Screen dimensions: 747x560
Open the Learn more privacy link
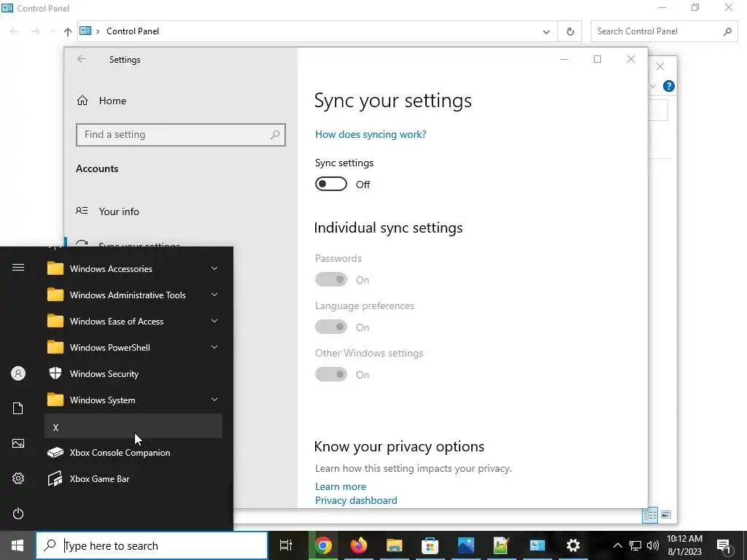click(x=341, y=486)
